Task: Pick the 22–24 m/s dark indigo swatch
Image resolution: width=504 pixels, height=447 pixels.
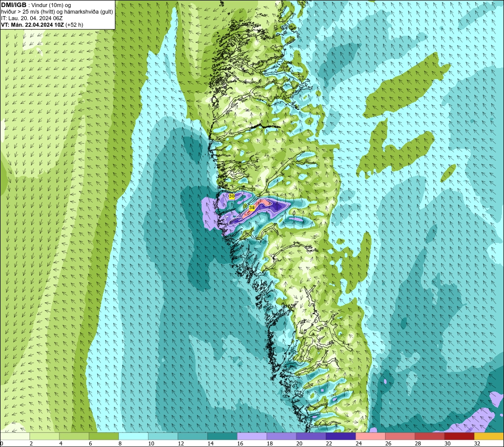Action: click(341, 436)
